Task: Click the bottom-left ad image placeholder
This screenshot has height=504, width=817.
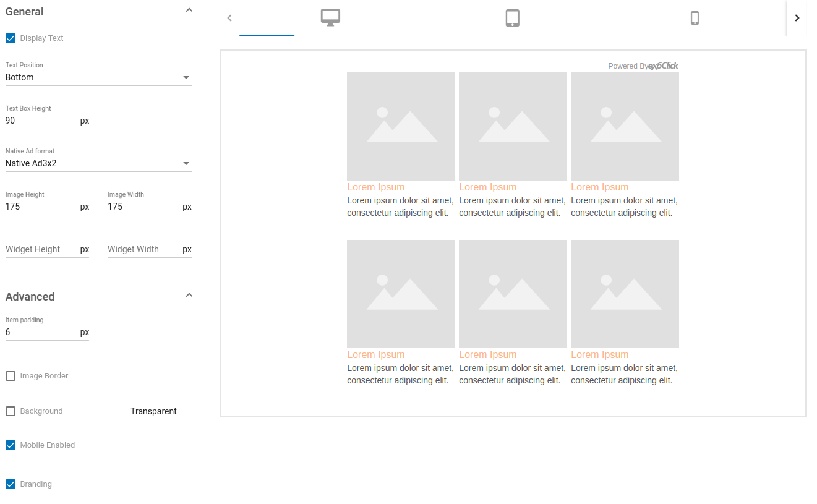Action: 401,294
